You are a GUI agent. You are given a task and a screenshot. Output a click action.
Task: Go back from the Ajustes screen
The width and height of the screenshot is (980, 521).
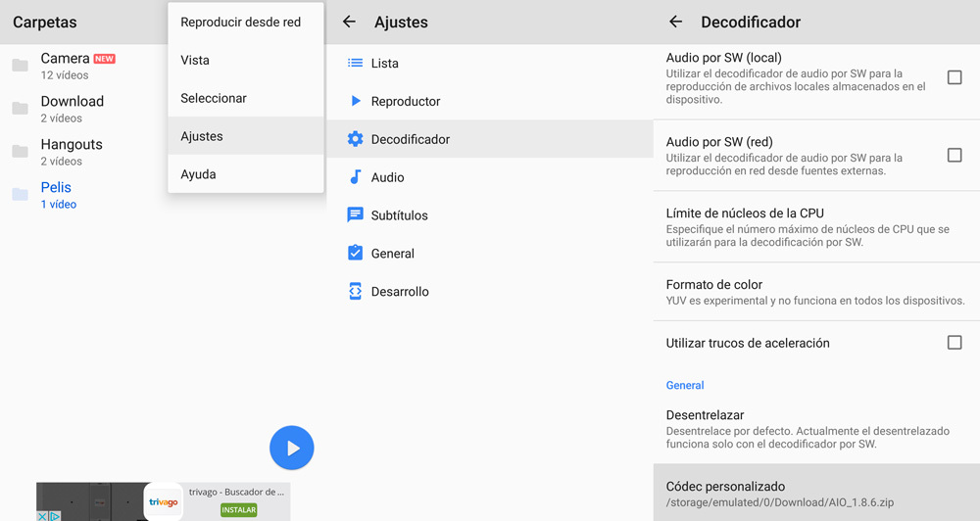(349, 22)
